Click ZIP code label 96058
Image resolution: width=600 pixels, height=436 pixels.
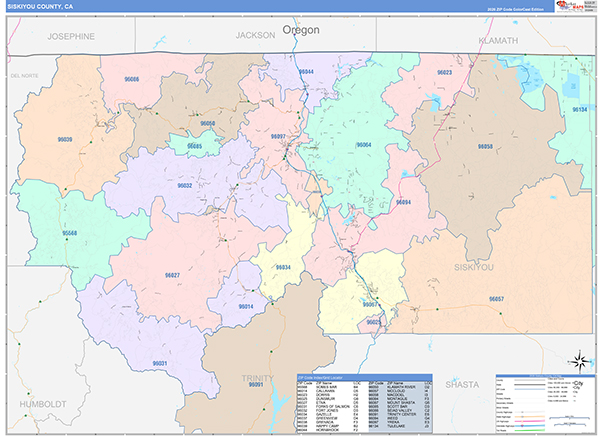pyautogui.click(x=485, y=146)
